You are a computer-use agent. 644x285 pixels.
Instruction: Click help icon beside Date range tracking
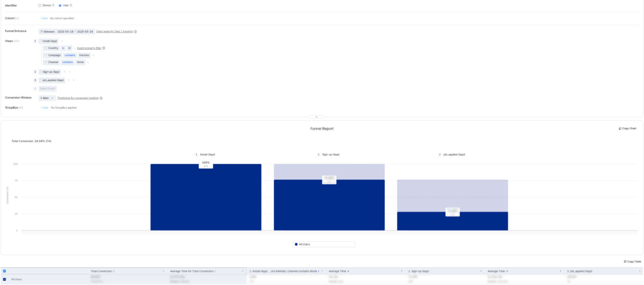pyautogui.click(x=135, y=32)
